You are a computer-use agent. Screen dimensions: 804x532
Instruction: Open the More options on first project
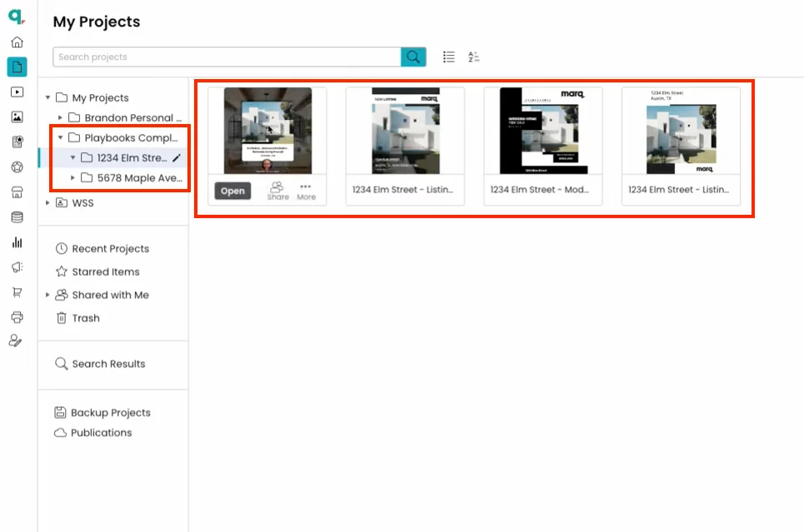pos(306,191)
